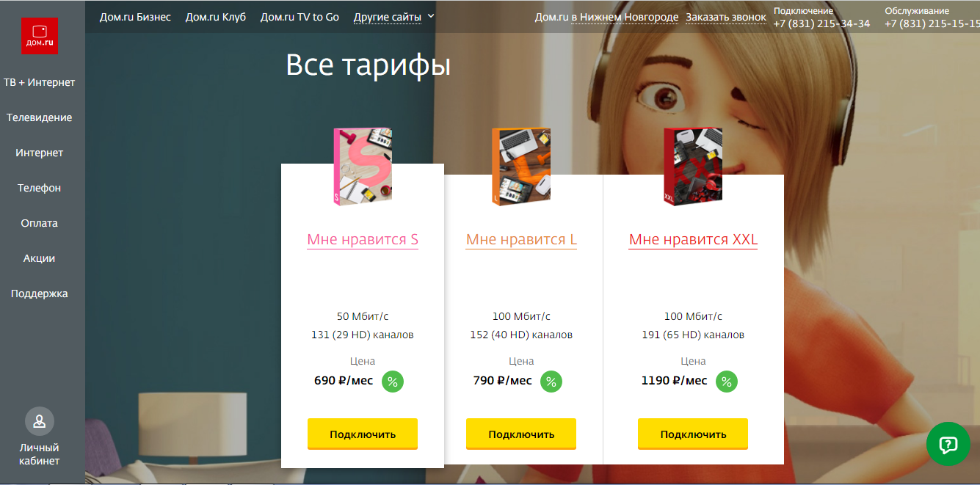
Task: Click the discount percent icon for plan XXL
Action: pos(727,382)
